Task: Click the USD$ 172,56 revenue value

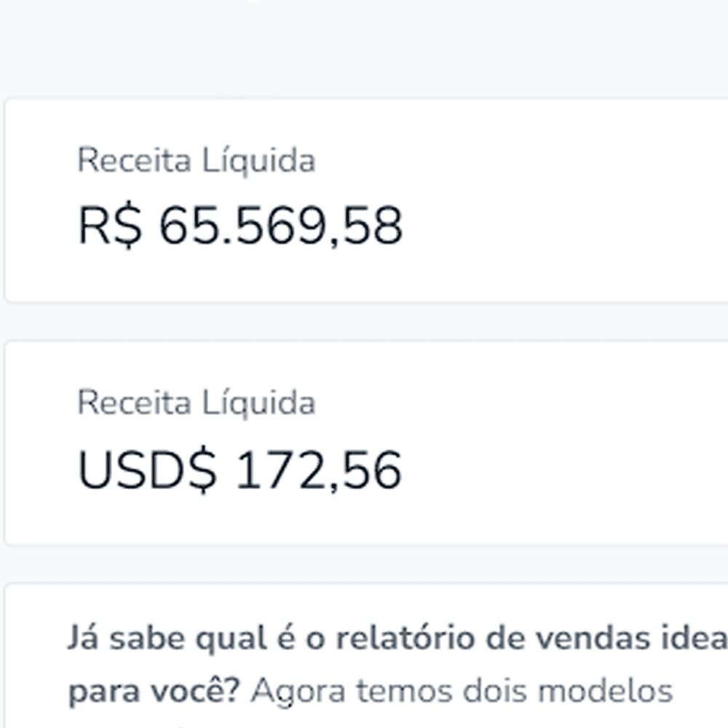Action: (x=240, y=470)
